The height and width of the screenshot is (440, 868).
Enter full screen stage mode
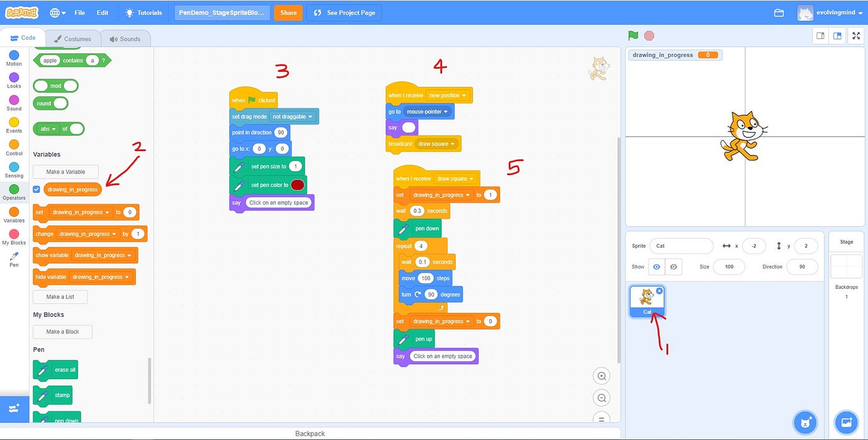click(856, 35)
